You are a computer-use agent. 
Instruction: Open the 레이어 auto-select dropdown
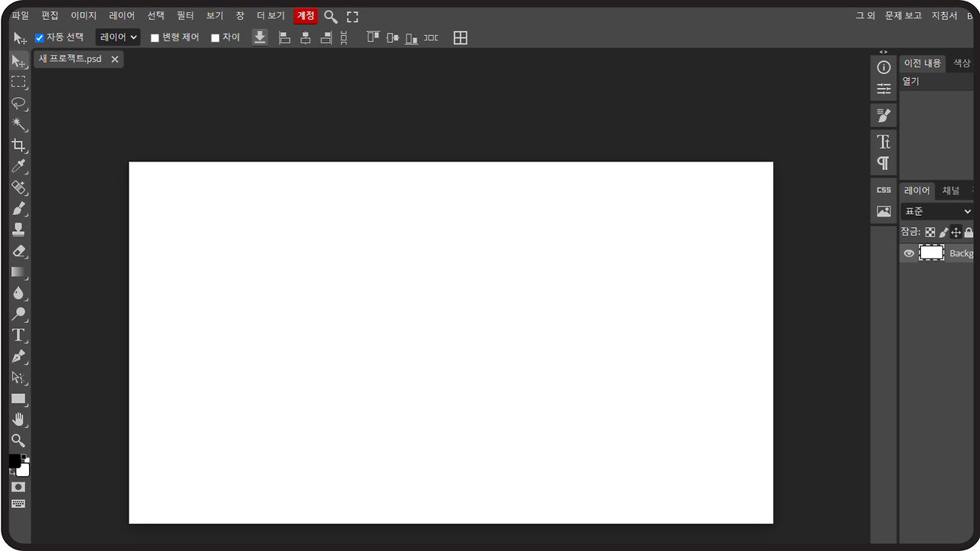point(118,37)
